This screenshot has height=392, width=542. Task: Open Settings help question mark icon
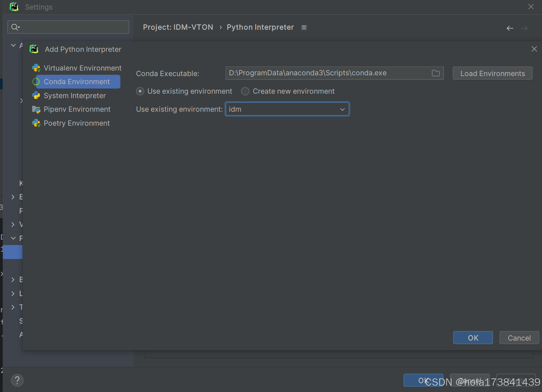pos(17,380)
